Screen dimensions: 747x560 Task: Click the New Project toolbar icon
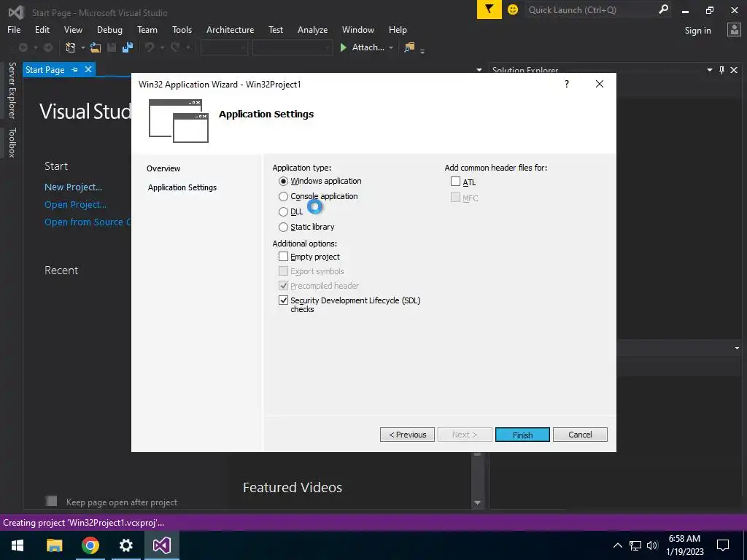pyautogui.click(x=71, y=47)
